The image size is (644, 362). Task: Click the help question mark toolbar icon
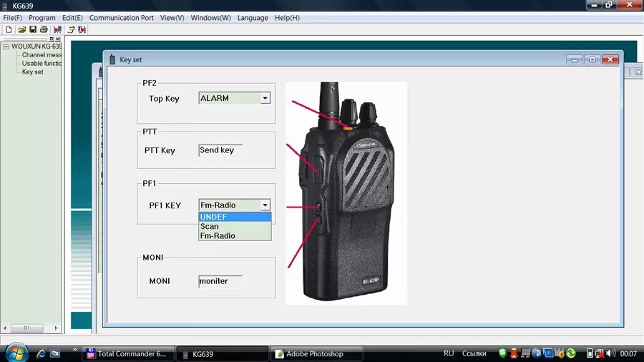pos(71,29)
